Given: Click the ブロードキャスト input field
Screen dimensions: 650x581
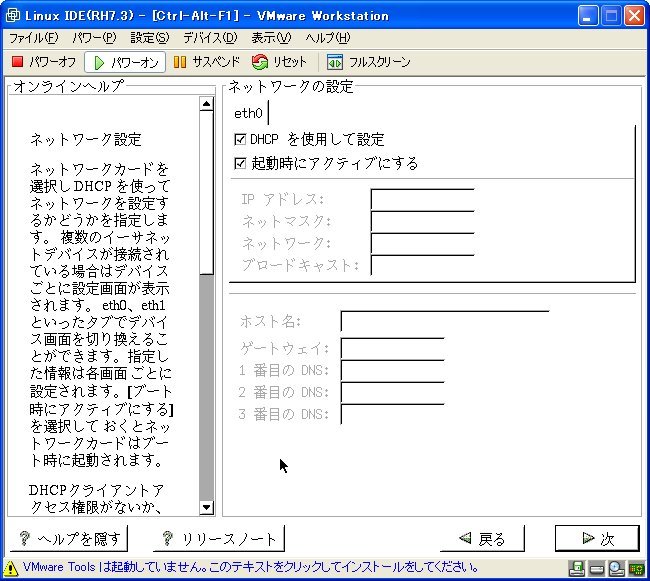Looking at the screenshot, I should (x=422, y=265).
